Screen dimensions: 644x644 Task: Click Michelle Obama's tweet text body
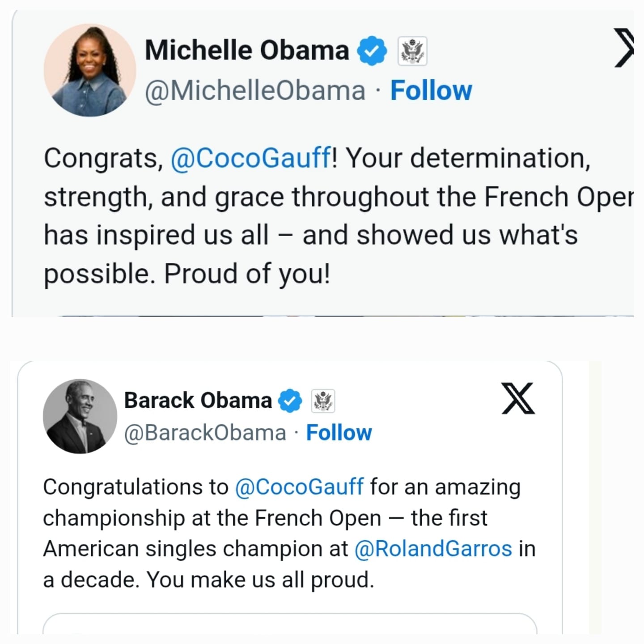(x=313, y=215)
